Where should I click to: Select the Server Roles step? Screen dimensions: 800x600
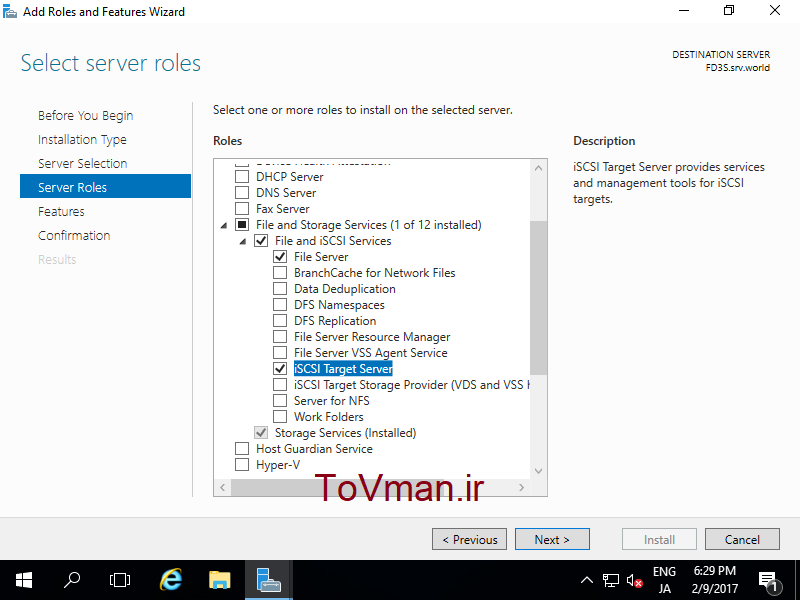tap(105, 187)
